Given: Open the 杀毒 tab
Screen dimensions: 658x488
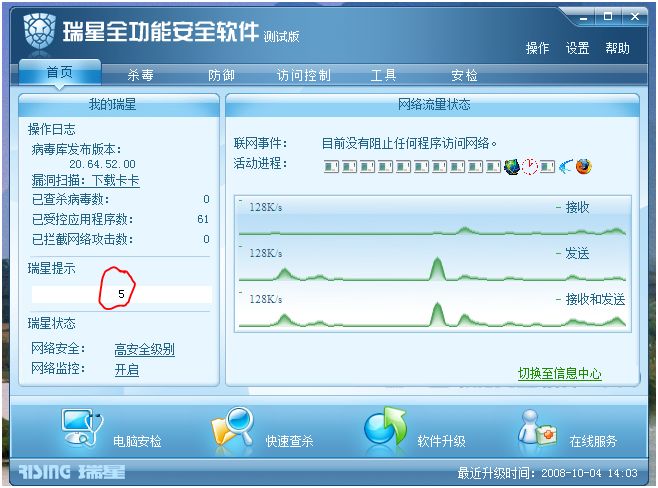Looking at the screenshot, I should click(x=141, y=75).
